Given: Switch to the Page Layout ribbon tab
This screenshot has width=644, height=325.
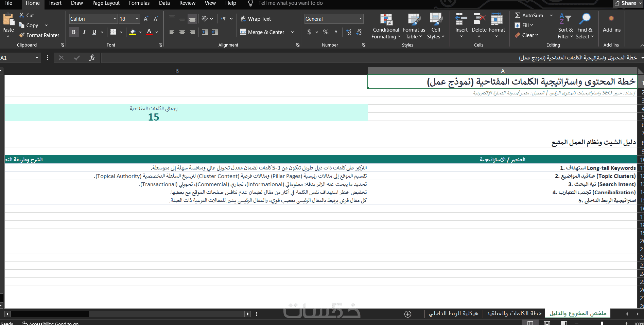Looking at the screenshot, I should pyautogui.click(x=106, y=3).
